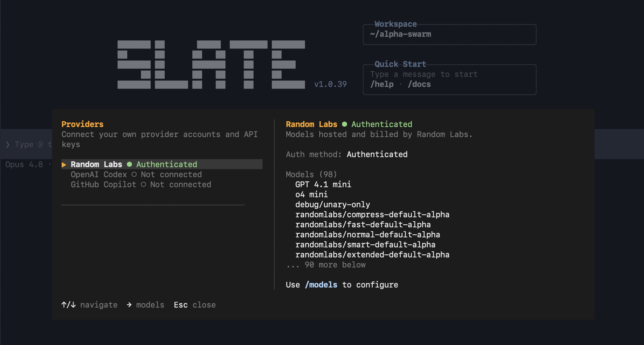Screen dimensions: 644x345
Task: Click the message input prompt field
Action: point(26,144)
